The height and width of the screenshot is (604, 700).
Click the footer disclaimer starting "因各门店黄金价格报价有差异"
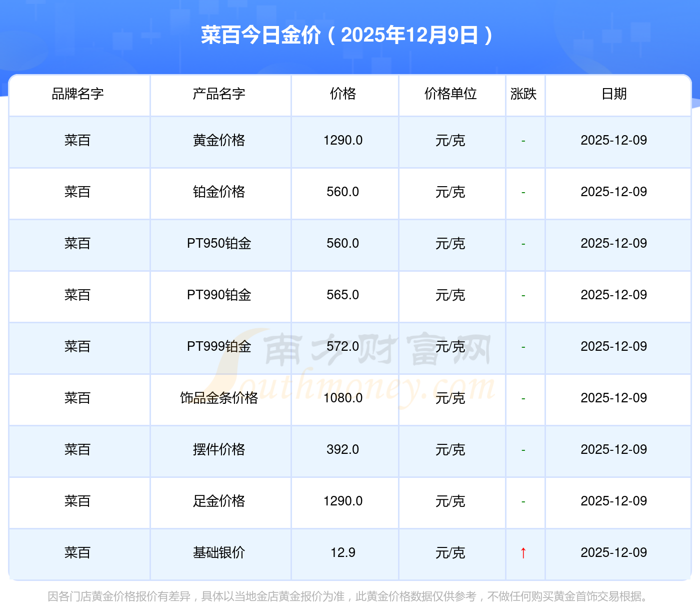click(x=349, y=596)
